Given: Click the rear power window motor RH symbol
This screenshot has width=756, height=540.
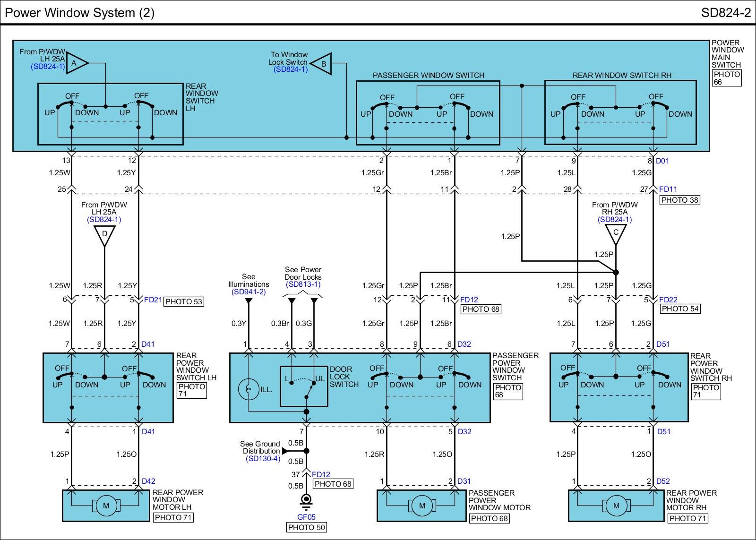Looking at the screenshot, I should [x=616, y=506].
